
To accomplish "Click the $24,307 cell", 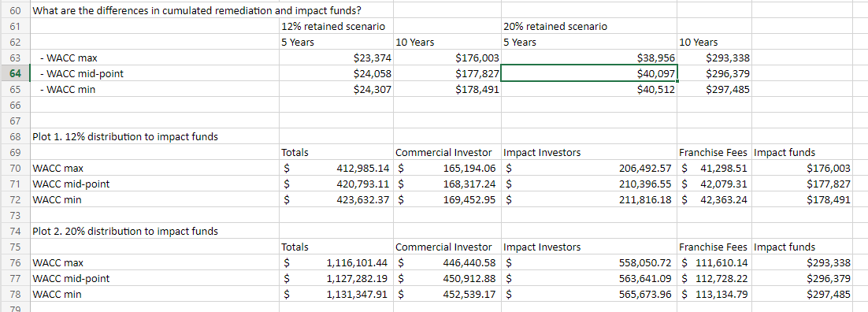I will pyautogui.click(x=336, y=89).
